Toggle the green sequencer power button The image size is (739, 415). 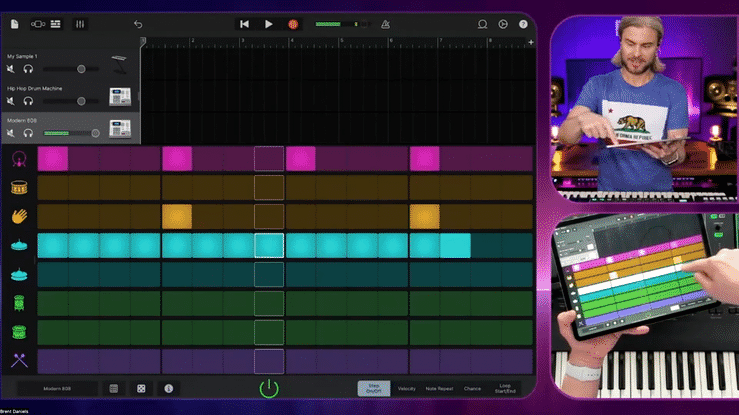coord(268,388)
